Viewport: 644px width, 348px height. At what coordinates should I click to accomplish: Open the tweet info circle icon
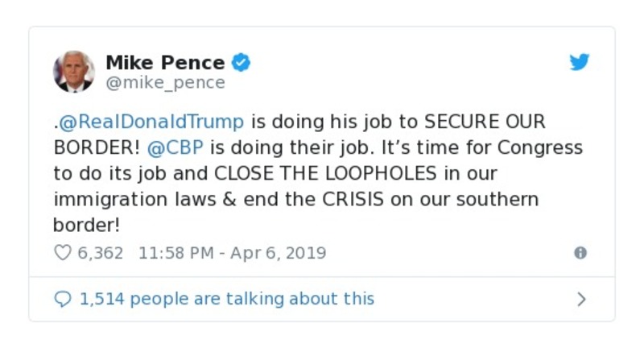coord(580,253)
